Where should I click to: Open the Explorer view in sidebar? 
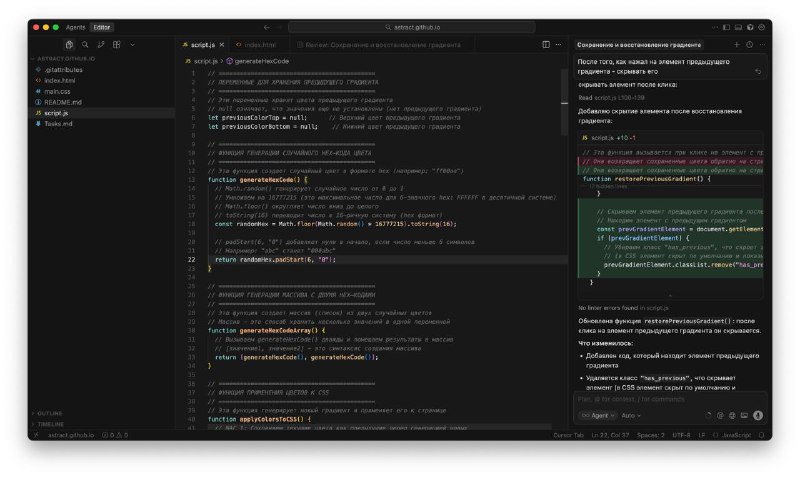click(69, 45)
